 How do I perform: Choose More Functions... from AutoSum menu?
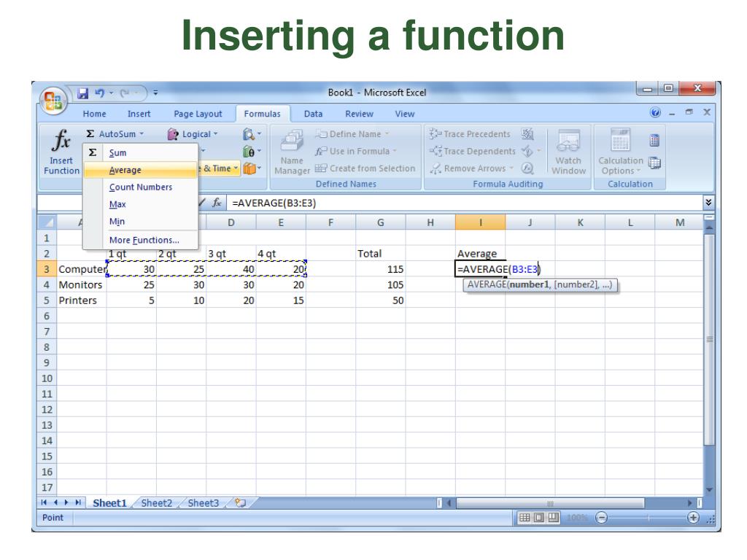click(141, 240)
